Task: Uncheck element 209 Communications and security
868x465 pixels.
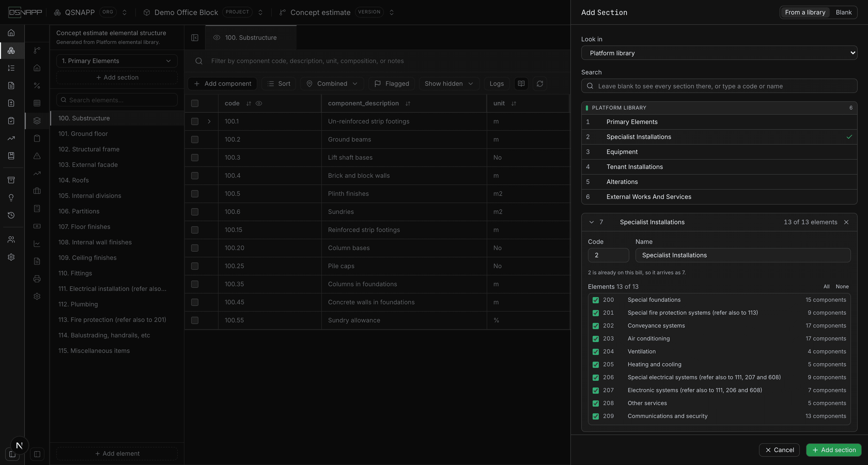Action: click(596, 416)
